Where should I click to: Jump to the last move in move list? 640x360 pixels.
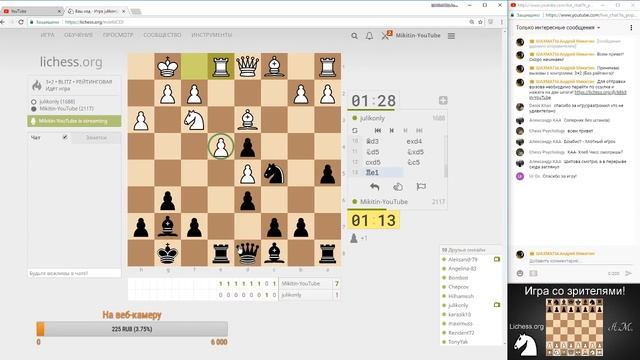(x=419, y=131)
